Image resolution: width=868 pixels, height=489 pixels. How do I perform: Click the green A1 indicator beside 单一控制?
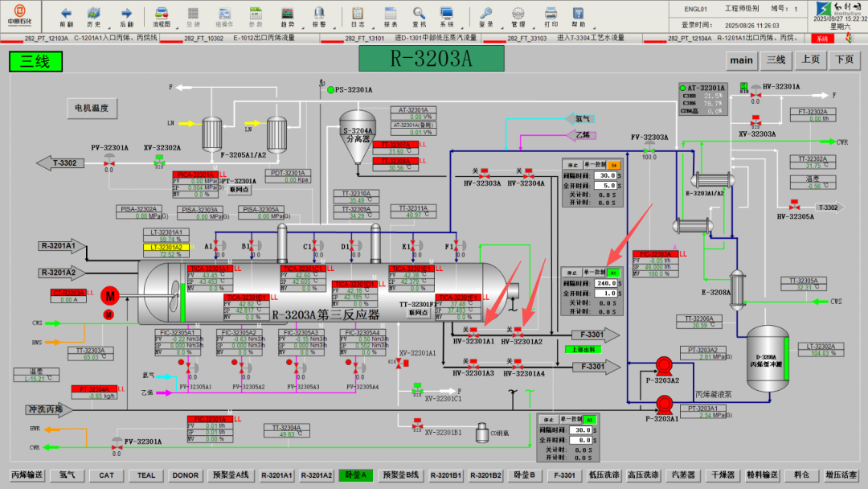point(614,273)
